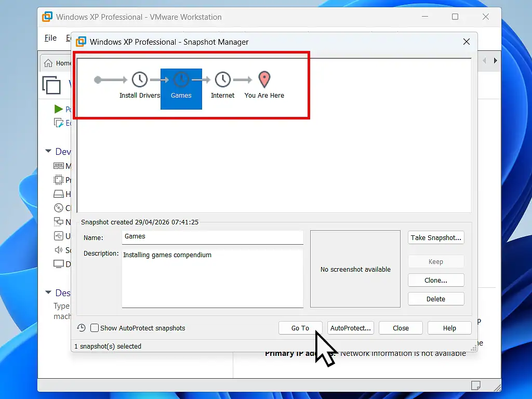
Task: Click the Go To button
Action: 300,328
